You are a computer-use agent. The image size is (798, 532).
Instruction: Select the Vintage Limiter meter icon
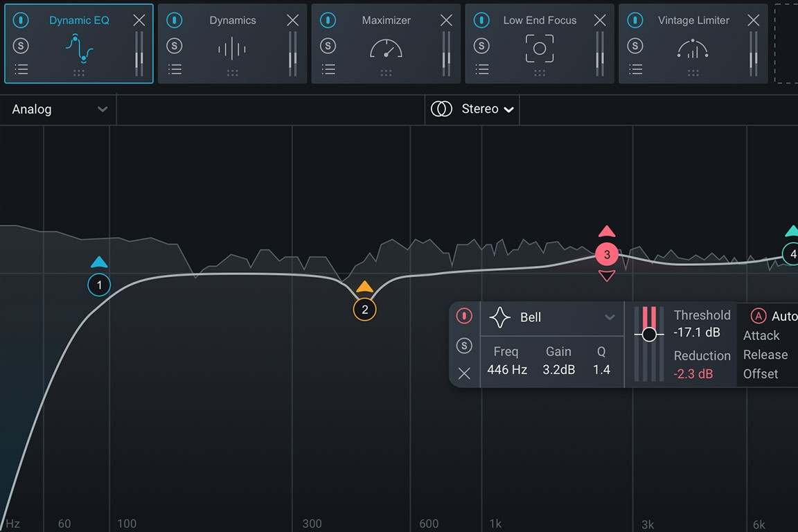(693, 49)
